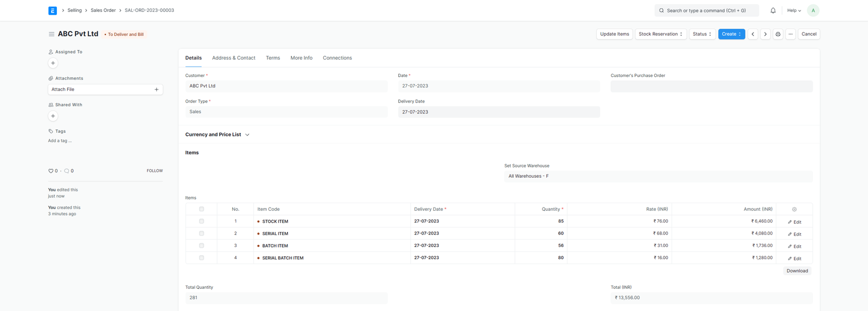Click SERIAL BATCH ITEM code cell

coord(331,258)
